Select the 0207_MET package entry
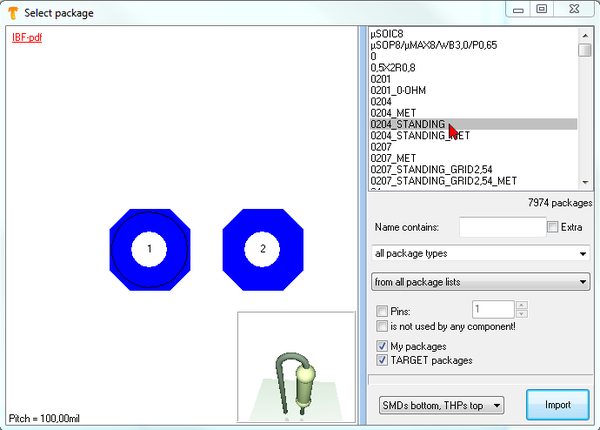600x430 pixels. pyautogui.click(x=393, y=158)
